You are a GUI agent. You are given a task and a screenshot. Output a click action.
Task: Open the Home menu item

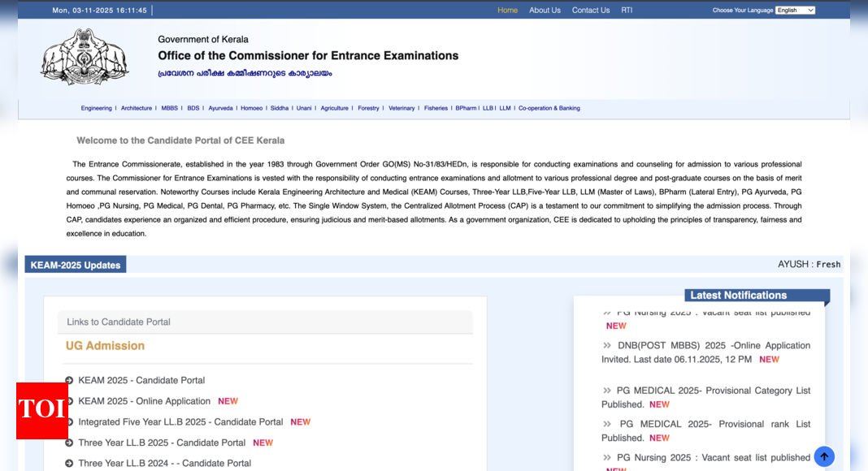pos(507,11)
